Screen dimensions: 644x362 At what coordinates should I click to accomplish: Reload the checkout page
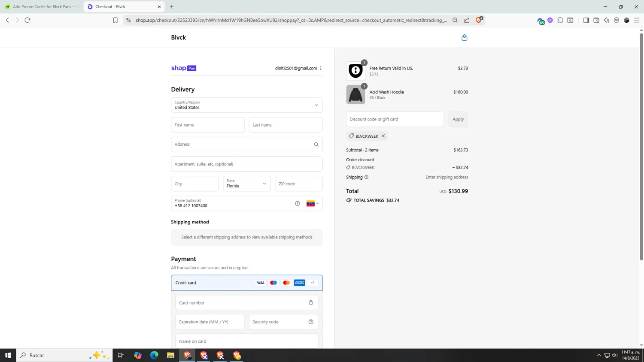[27, 20]
